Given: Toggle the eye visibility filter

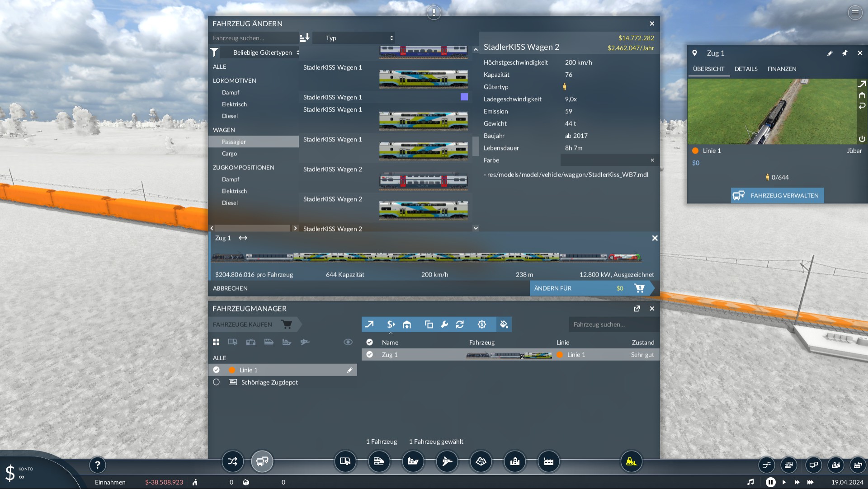Looking at the screenshot, I should (348, 342).
